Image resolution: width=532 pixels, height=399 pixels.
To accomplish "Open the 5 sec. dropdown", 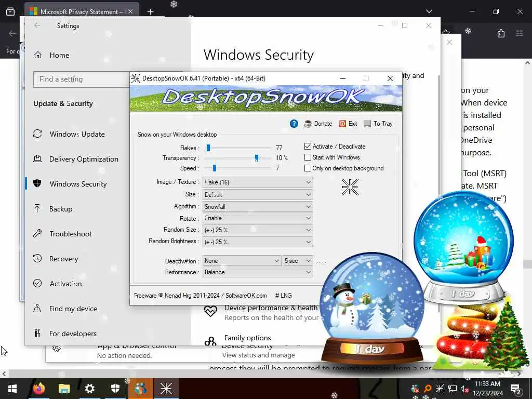I will click(298, 261).
